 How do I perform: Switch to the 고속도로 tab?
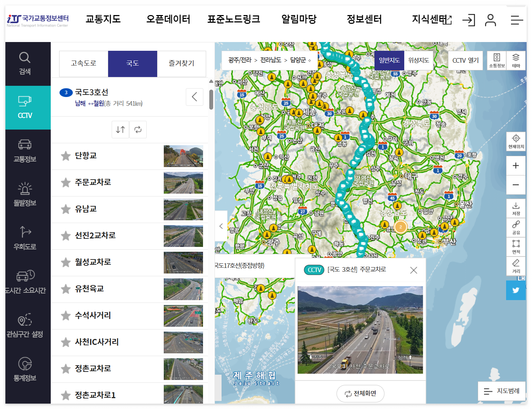(84, 64)
